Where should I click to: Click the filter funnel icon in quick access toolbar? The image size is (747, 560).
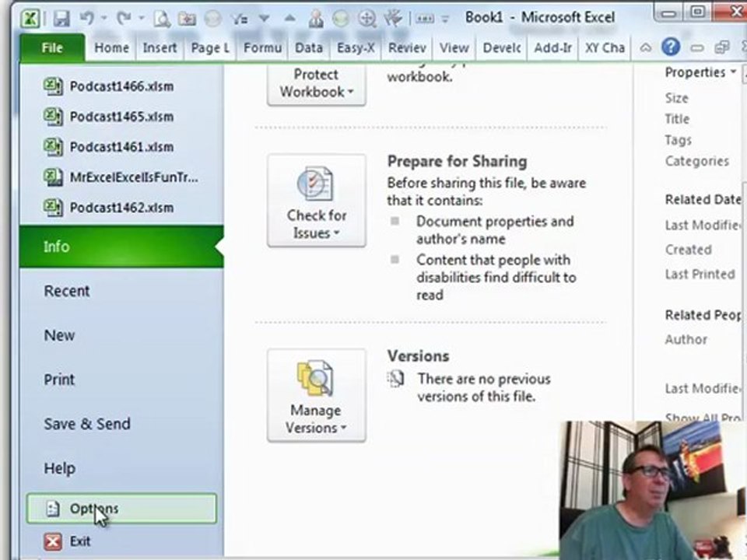pyautogui.click(x=239, y=19)
